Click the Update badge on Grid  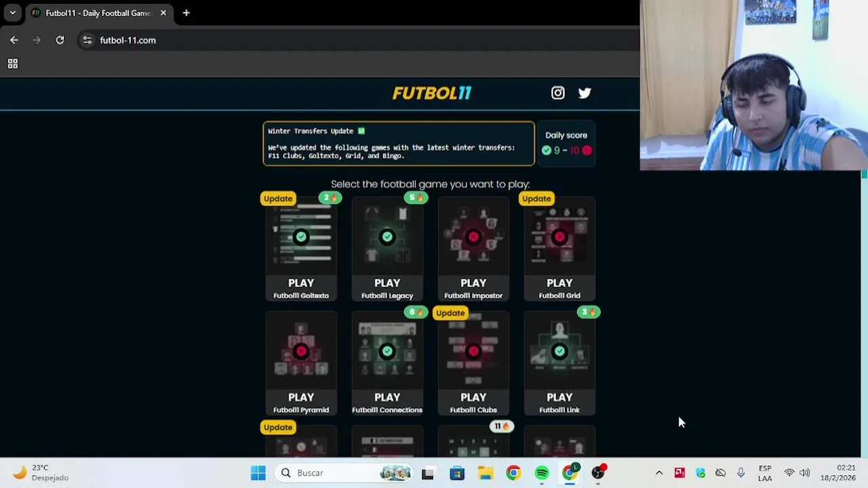536,199
